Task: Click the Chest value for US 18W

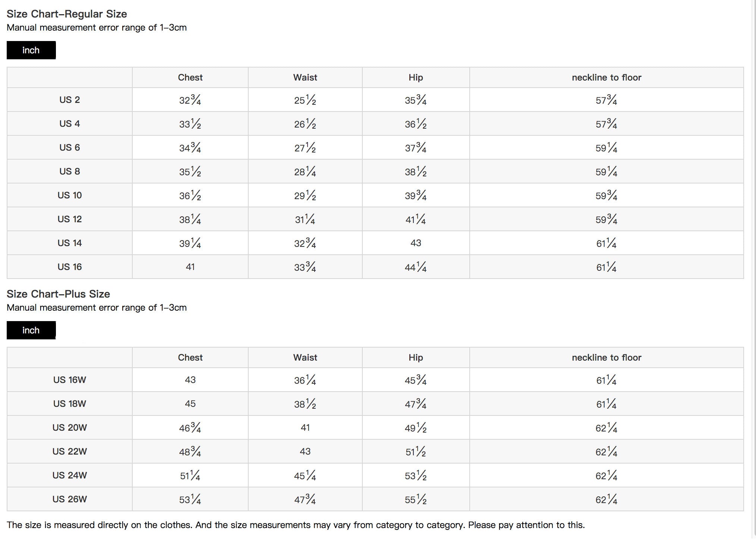Action: click(x=190, y=404)
